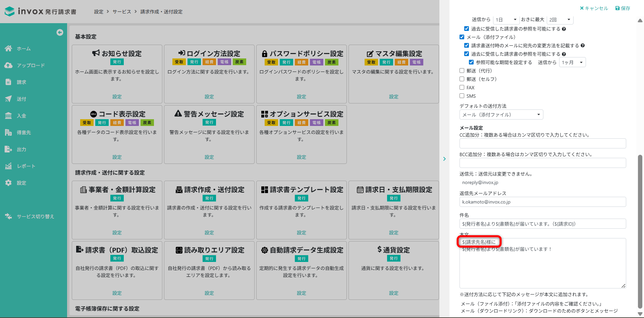Select the 送付 paper plane icon
The width and height of the screenshot is (644, 318).
(x=8, y=99)
